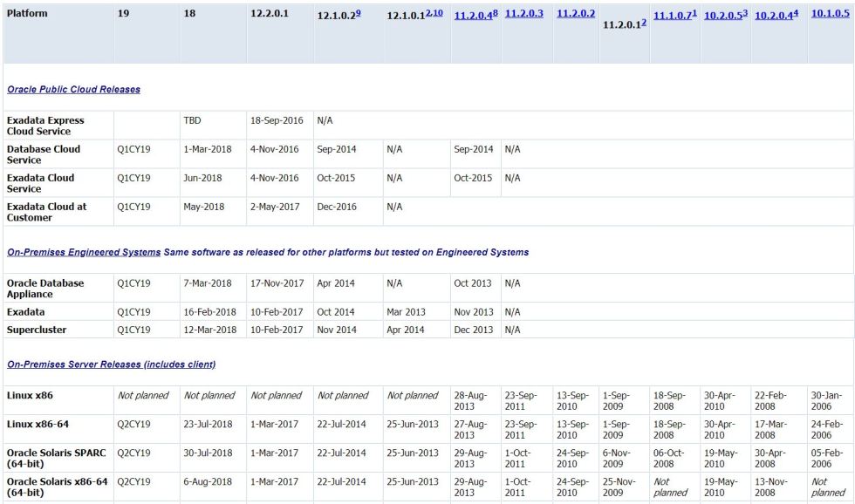Follow the 10.1.0.5 version header link
Image resolution: width=855 pixels, height=504 pixels.
pos(831,14)
